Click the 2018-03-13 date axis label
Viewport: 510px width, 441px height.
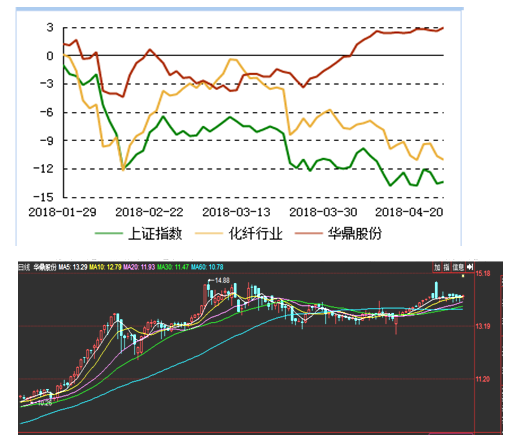click(236, 212)
